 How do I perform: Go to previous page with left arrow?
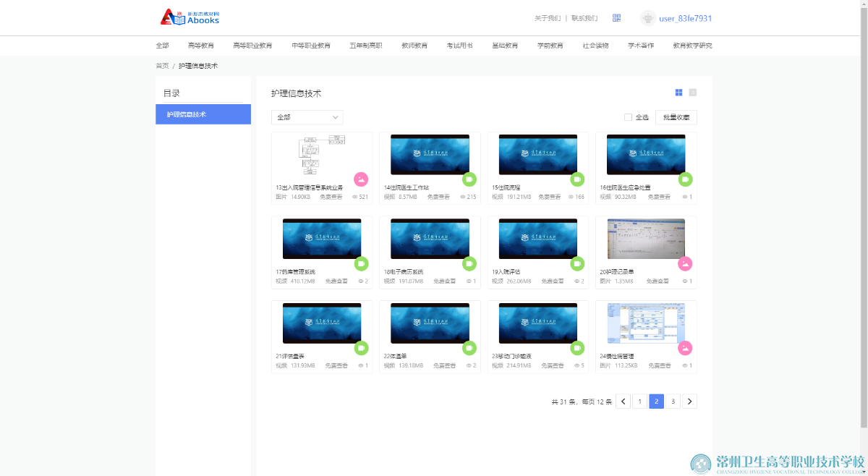623,401
